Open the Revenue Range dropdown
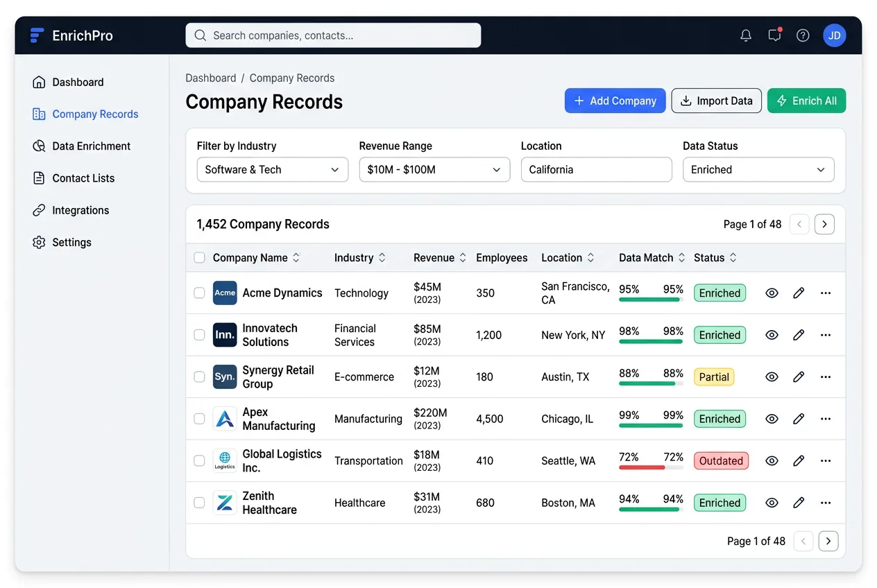877x588 pixels. 434,169
